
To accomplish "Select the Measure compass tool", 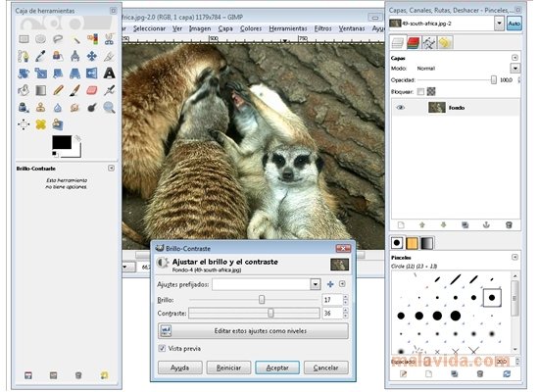I will tap(74, 56).
